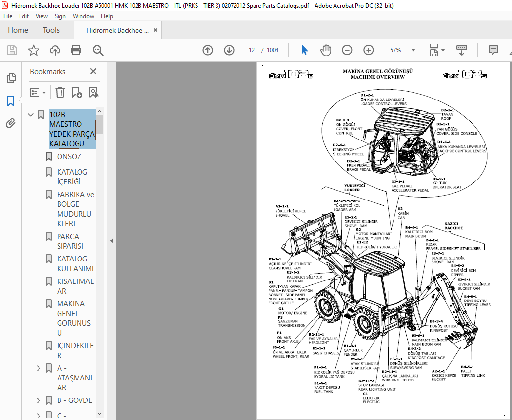Go to next page arrow
The height and width of the screenshot is (420, 512).
(x=229, y=50)
